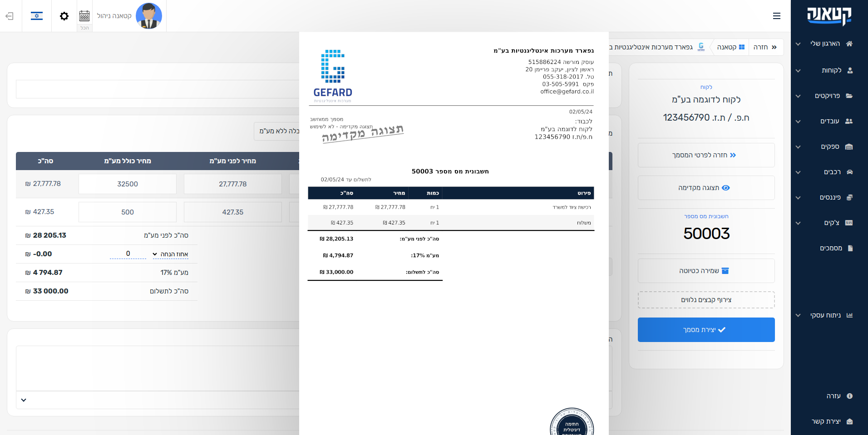Expand the bottom notes panel chevron
Viewport: 868px width, 435px height.
tap(24, 400)
